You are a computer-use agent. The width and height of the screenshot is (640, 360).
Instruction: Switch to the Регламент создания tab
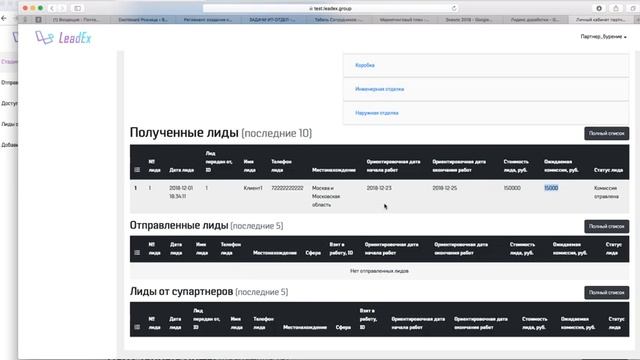pyautogui.click(x=207, y=19)
